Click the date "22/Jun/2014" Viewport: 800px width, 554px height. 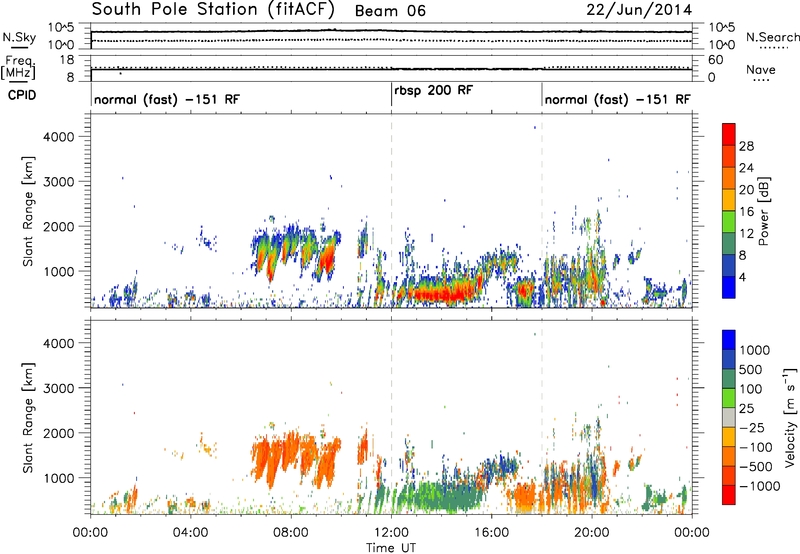pos(639,10)
